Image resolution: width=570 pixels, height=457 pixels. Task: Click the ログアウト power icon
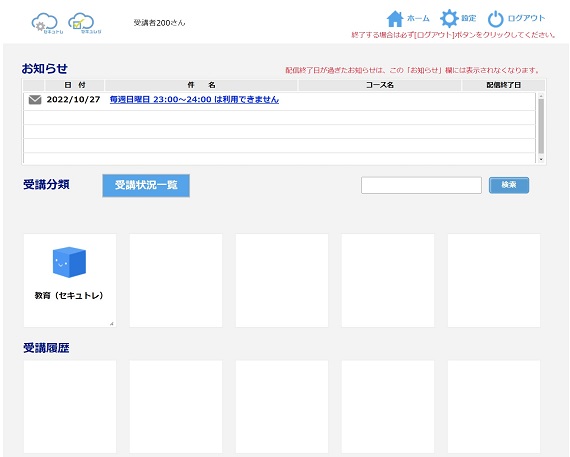point(495,19)
